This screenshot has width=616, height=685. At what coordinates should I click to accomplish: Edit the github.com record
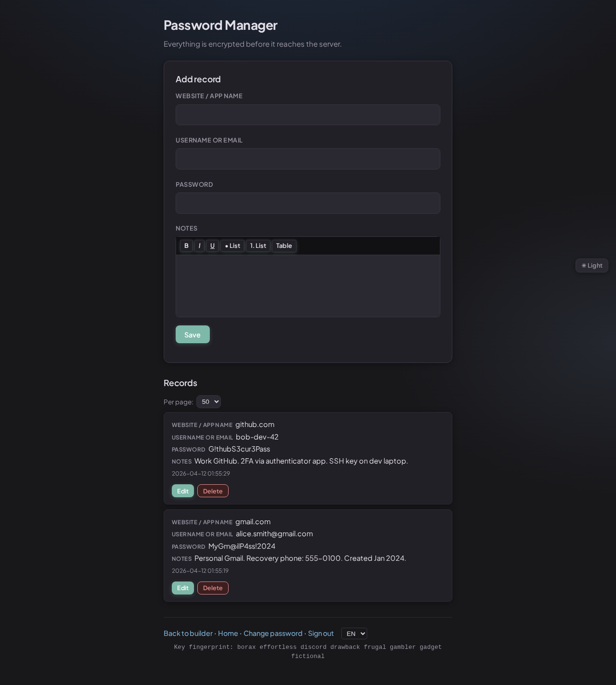pos(183,491)
